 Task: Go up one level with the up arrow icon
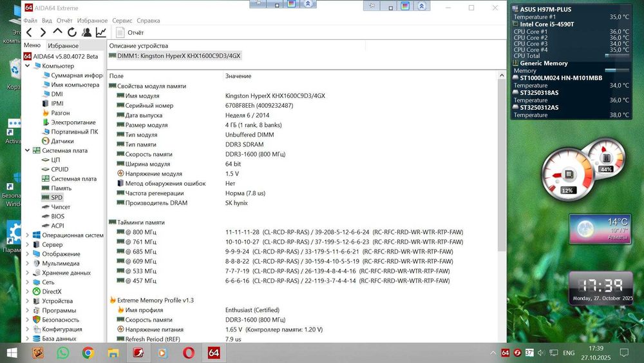pyautogui.click(x=57, y=32)
